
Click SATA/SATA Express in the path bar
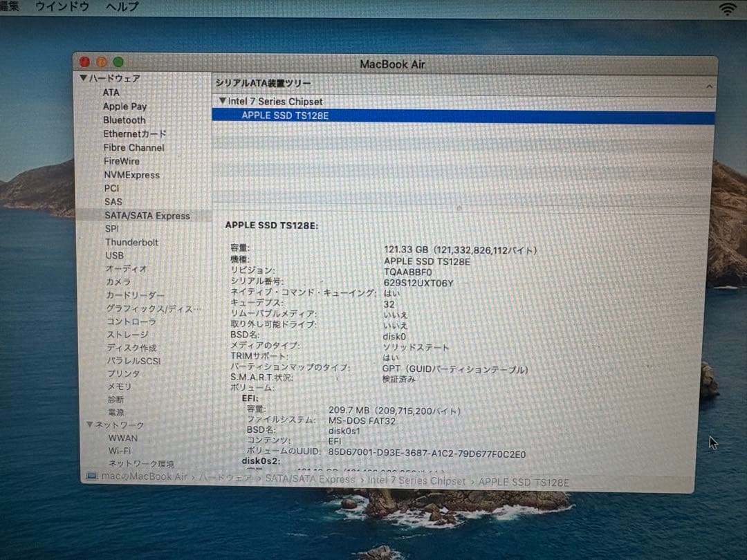point(310,479)
